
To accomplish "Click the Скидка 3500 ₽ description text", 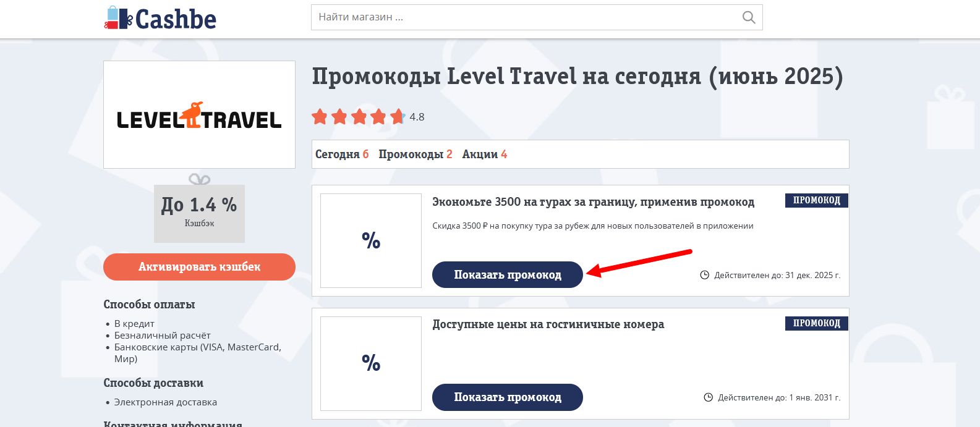I will point(592,226).
